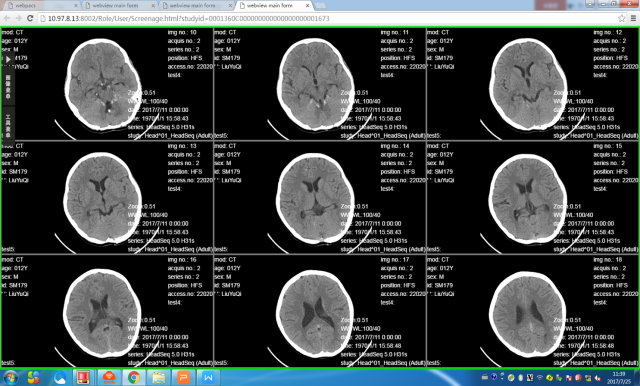Focus the address bar URL field
The image size is (640, 386).
tap(327, 18)
